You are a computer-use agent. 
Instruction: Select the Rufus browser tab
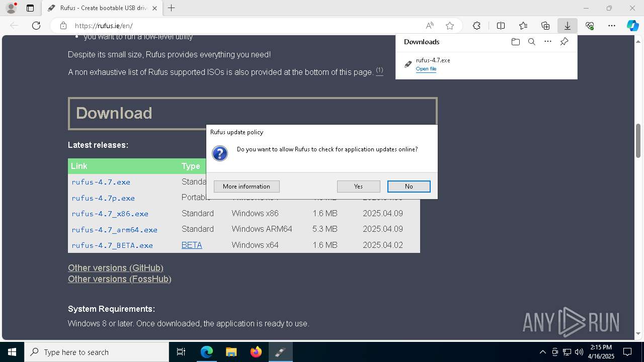pos(102,8)
